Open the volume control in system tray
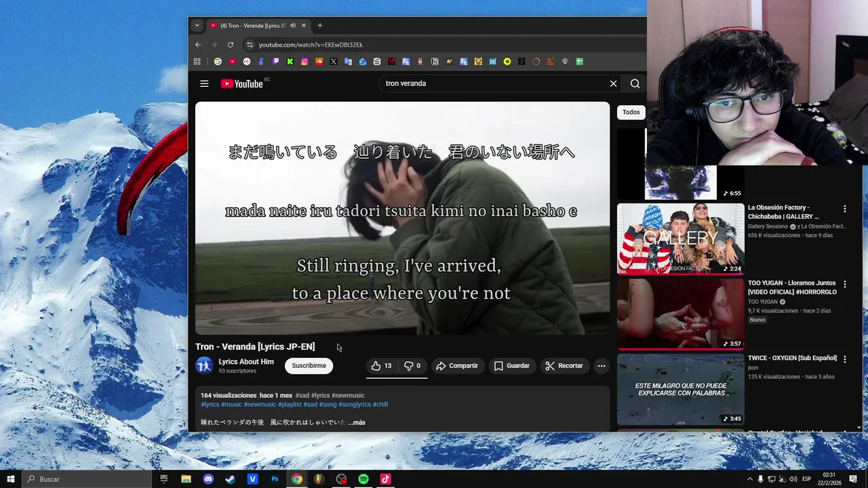The image size is (868, 488). 793,479
